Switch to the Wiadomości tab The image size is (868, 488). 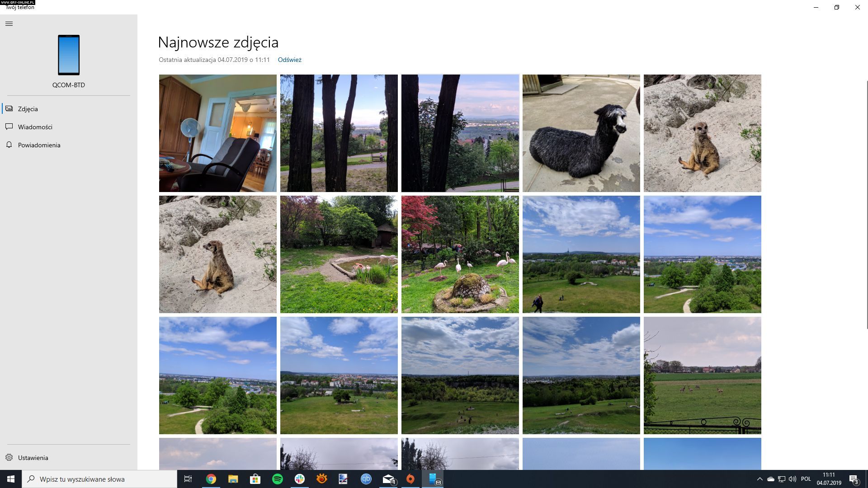pos(35,127)
